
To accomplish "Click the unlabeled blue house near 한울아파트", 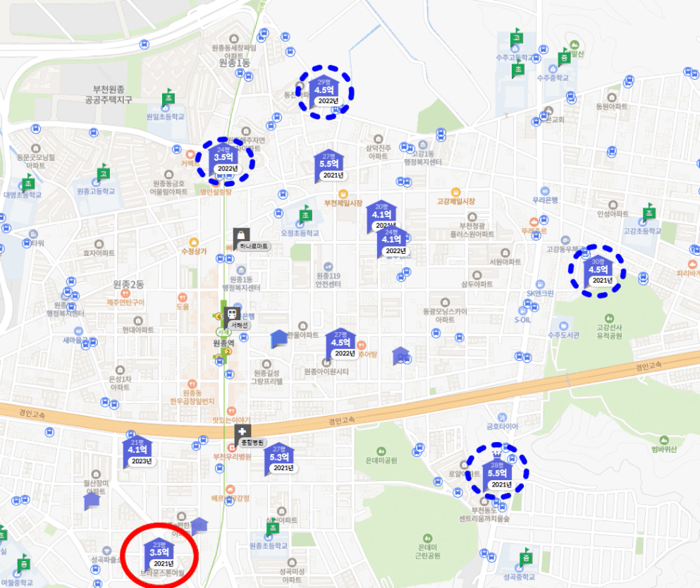I will click(279, 339).
